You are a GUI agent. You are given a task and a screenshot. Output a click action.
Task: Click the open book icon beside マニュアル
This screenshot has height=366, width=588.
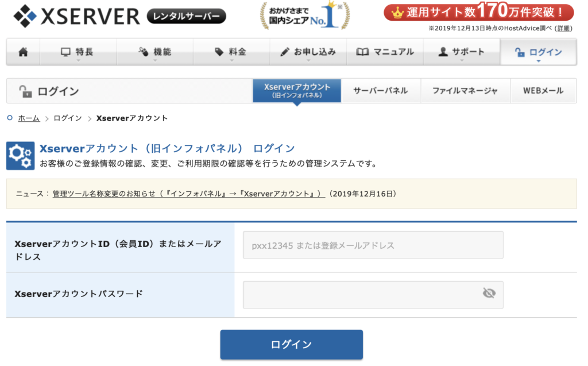coord(363,52)
